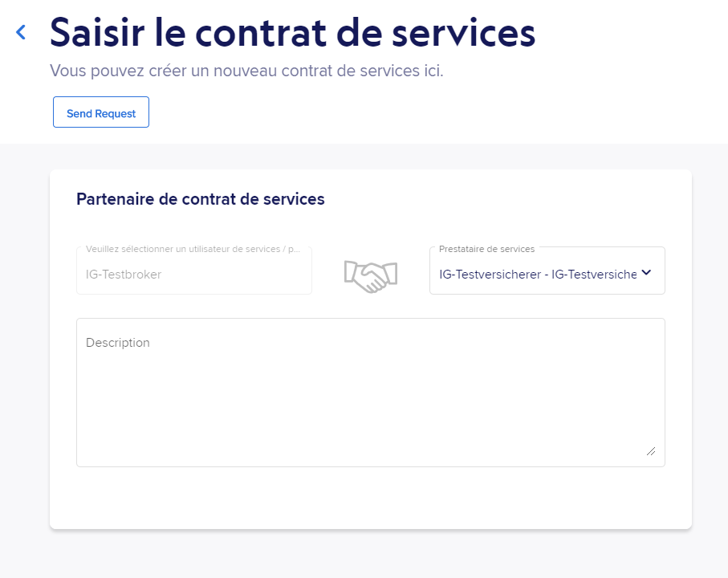Click the IG-Testbroker user field
Viewport: 728px width, 578px height.
194,271
